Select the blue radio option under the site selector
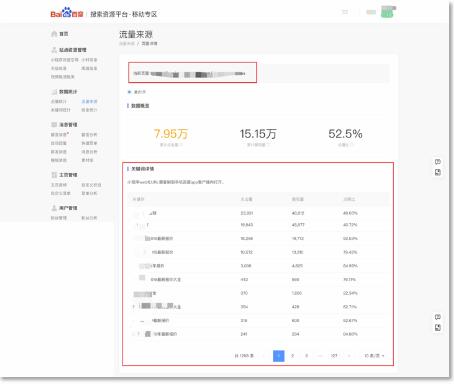454x384 pixels. click(x=129, y=92)
